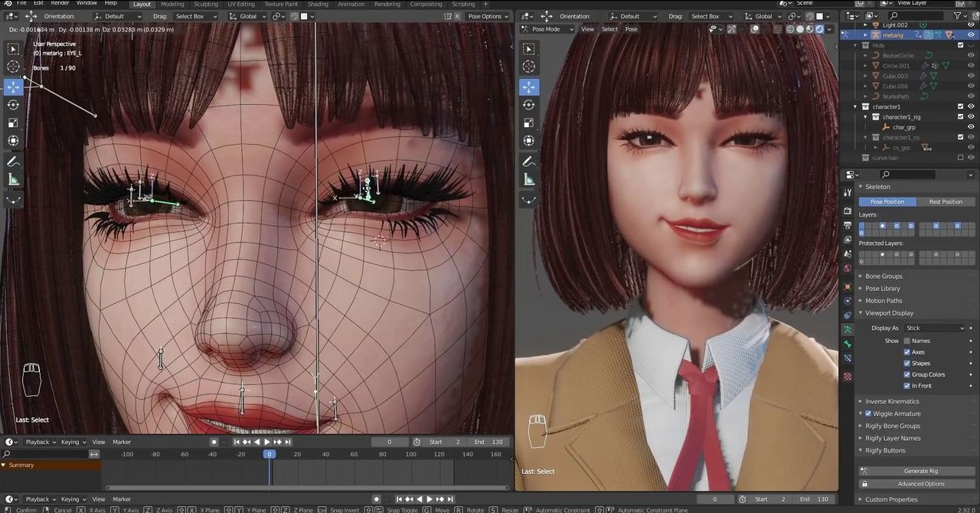This screenshot has height=513, width=980.
Task: Choose the Measure tool in left viewport
Action: (14, 180)
